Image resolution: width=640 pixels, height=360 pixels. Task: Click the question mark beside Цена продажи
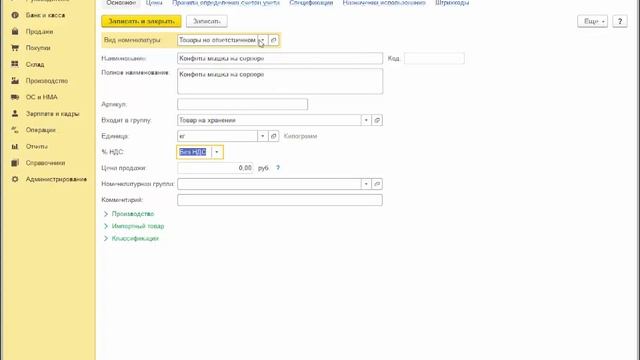[x=278, y=168]
